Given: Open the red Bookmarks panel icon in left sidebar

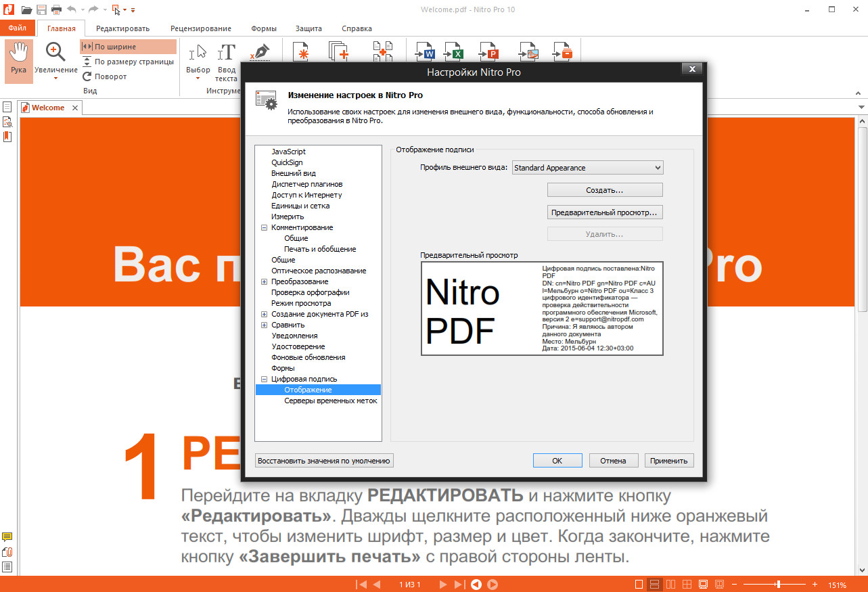Looking at the screenshot, I should click(7, 136).
